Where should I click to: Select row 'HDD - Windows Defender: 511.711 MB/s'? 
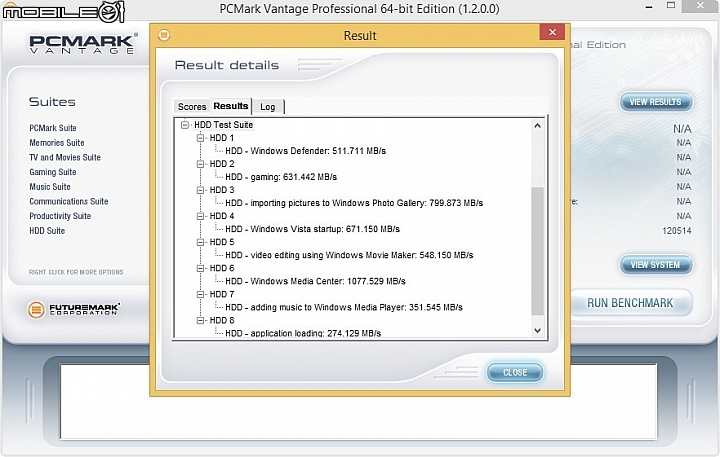pos(305,151)
